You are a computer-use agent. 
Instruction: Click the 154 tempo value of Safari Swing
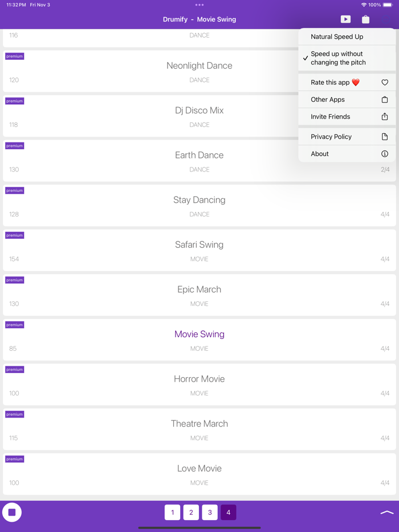pos(14,259)
